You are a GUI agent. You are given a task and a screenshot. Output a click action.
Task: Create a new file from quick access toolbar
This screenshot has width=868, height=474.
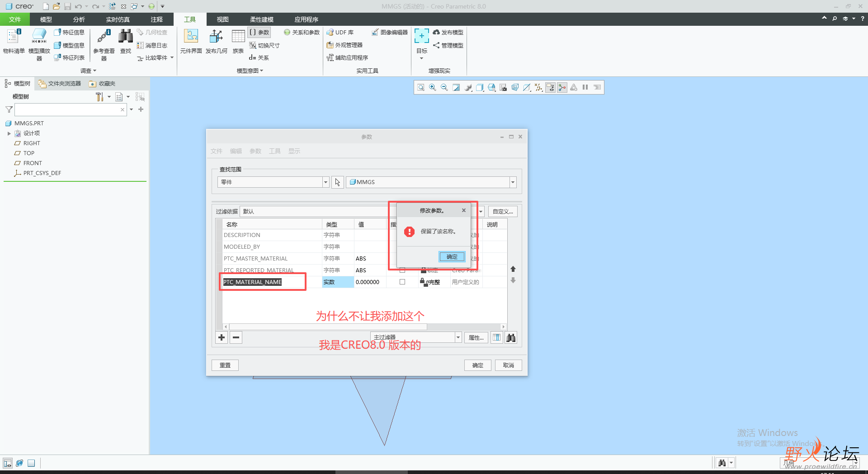46,6
